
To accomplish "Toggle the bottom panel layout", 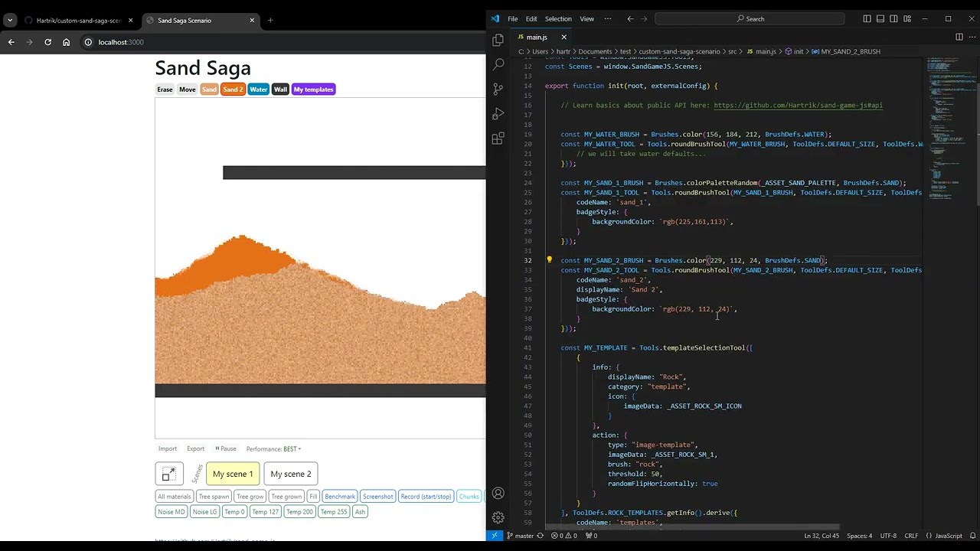I will coord(880,18).
